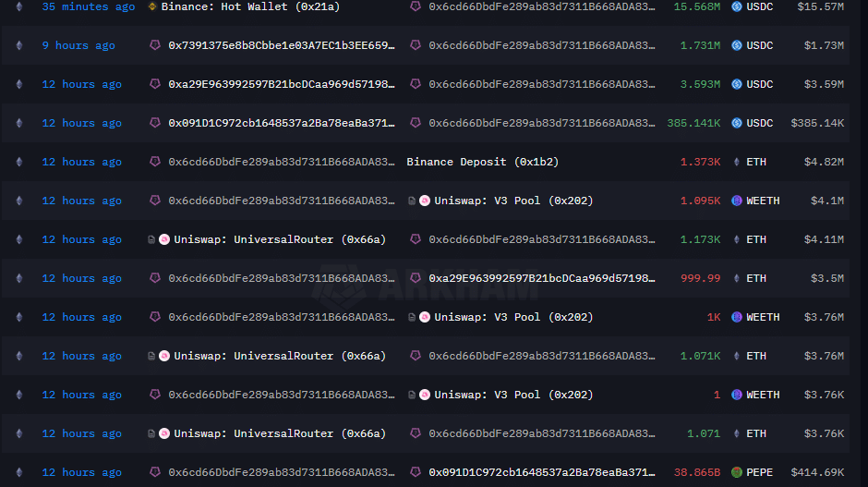Click the PEPE token icon in the 38.865B row

pos(736,472)
